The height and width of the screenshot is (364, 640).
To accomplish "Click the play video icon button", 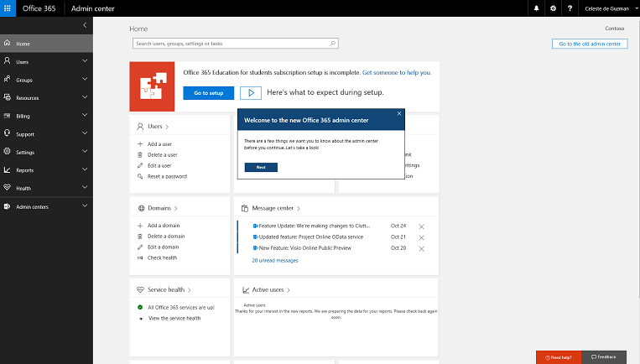I will pyautogui.click(x=250, y=93).
